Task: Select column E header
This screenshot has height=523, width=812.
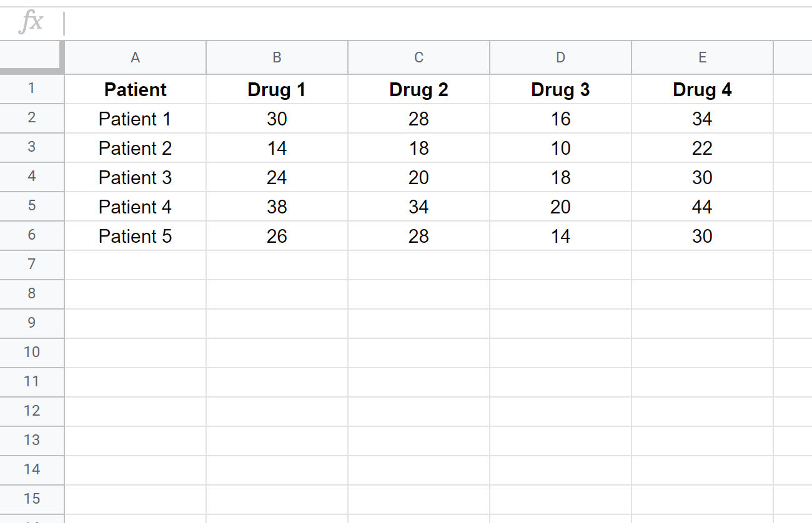Action: click(703, 57)
